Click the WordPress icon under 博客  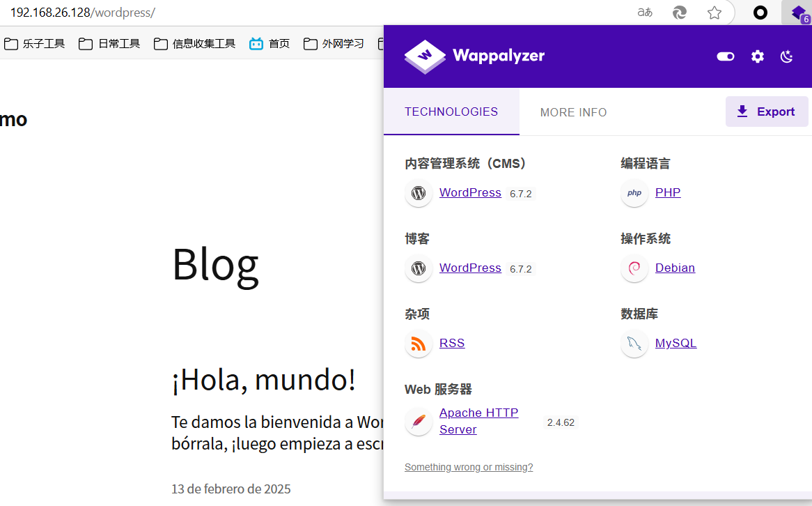419,268
